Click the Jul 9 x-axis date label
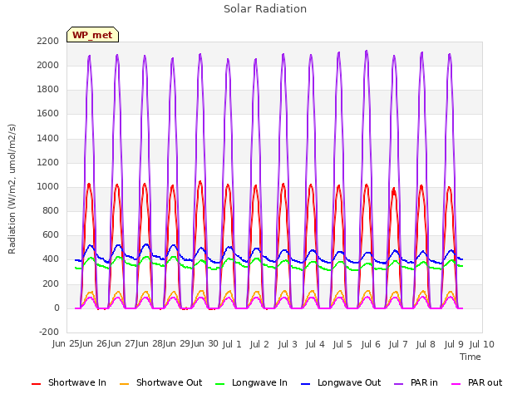Screen dimensions: 532x399 click(x=454, y=345)
